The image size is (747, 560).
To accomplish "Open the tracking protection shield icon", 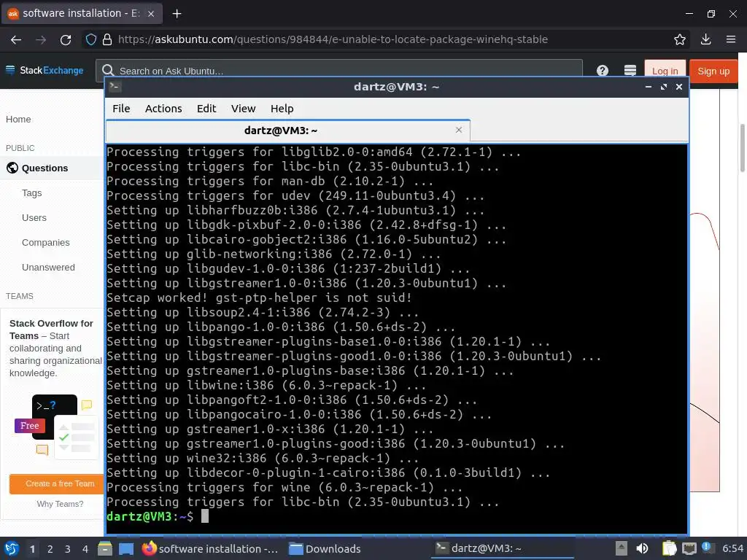I will point(90,39).
